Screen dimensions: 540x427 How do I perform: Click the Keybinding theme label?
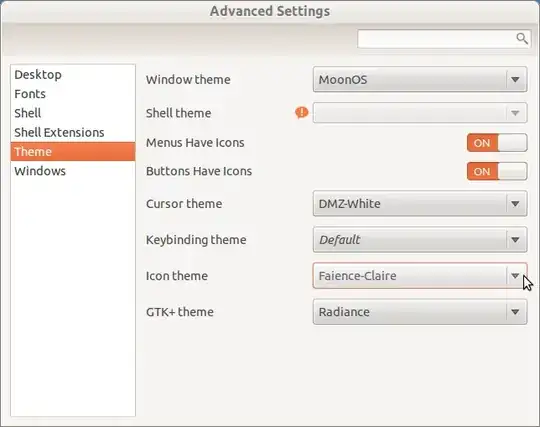pos(196,240)
